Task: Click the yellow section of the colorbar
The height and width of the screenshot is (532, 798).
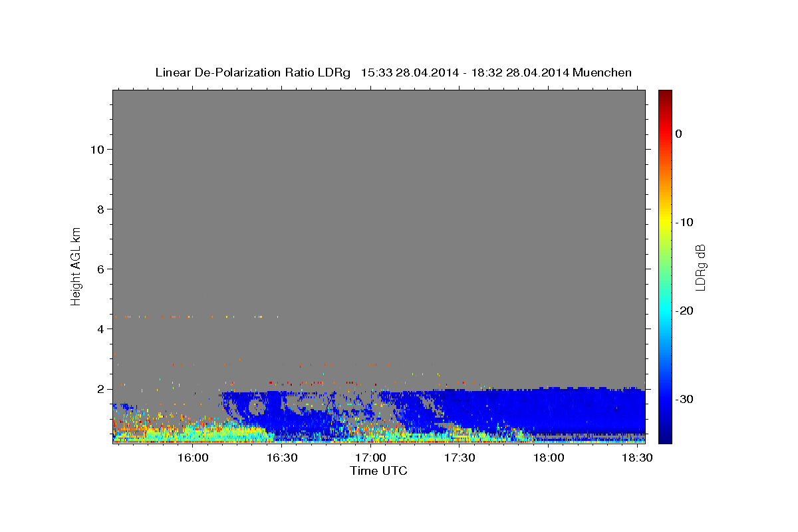Action: pos(665,222)
